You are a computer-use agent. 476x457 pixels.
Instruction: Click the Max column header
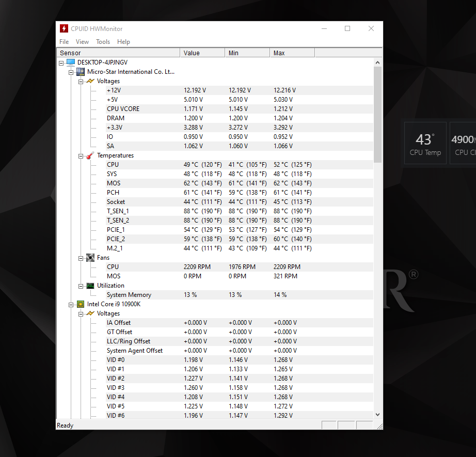292,53
